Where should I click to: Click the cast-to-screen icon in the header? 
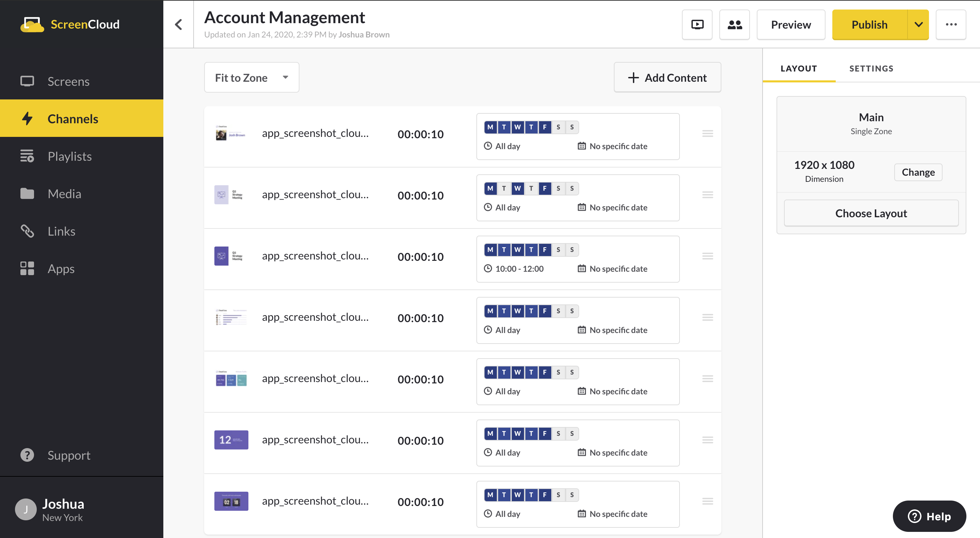[x=697, y=25]
